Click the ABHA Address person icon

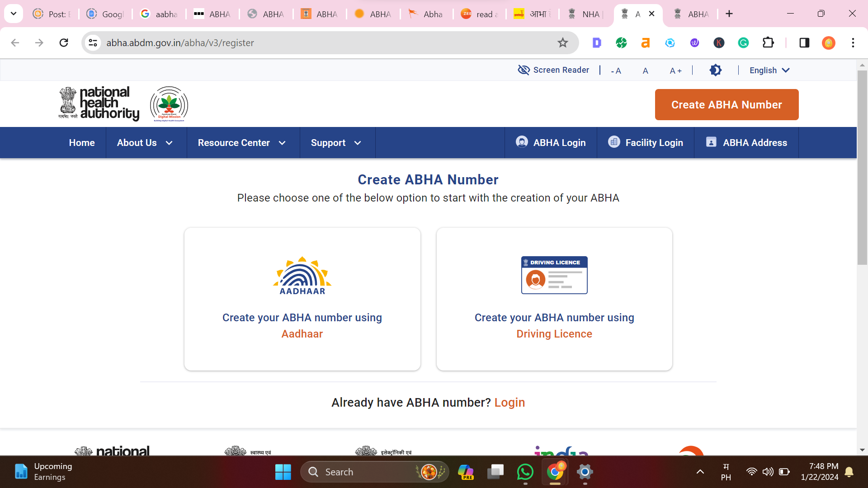pos(711,142)
